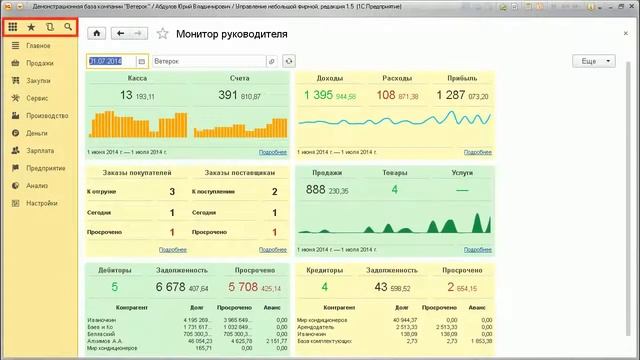Viewport: 640px width, 360px height.
Task: Select creditor row Мир кондиционеров
Action: pos(395,320)
